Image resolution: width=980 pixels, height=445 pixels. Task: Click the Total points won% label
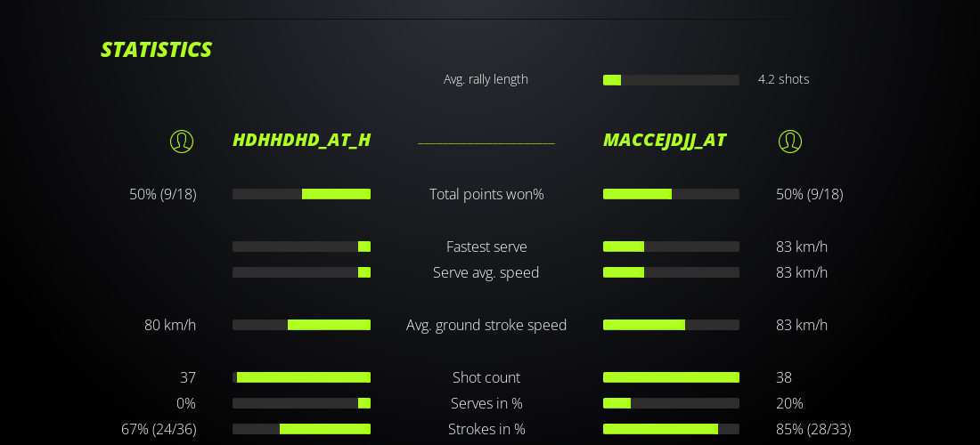pyautogui.click(x=486, y=194)
